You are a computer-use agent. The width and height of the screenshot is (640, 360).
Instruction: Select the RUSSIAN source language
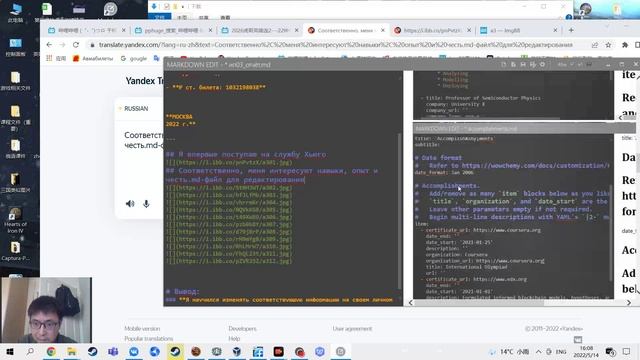click(x=136, y=109)
